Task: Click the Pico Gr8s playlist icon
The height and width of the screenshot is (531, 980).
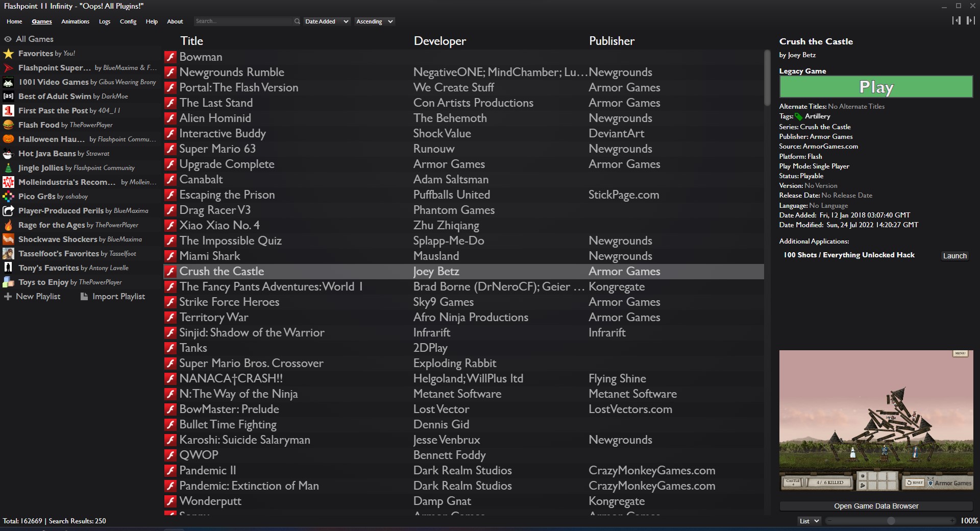Action: tap(8, 197)
